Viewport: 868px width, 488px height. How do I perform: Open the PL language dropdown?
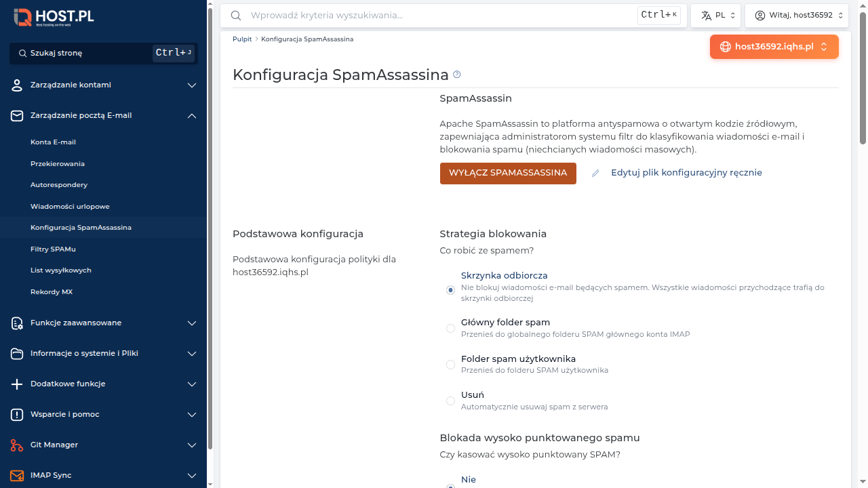click(x=715, y=16)
